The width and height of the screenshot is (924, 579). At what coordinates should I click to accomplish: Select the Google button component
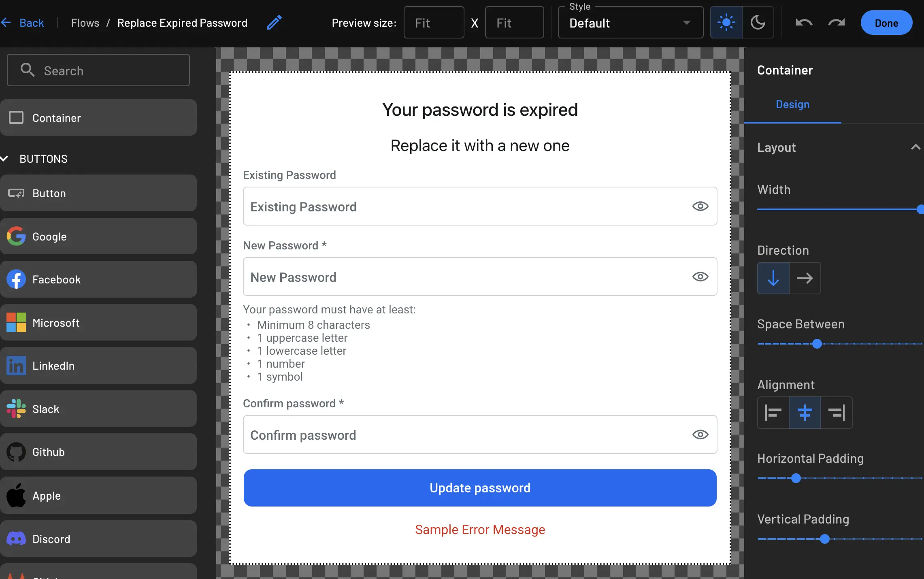(x=98, y=236)
